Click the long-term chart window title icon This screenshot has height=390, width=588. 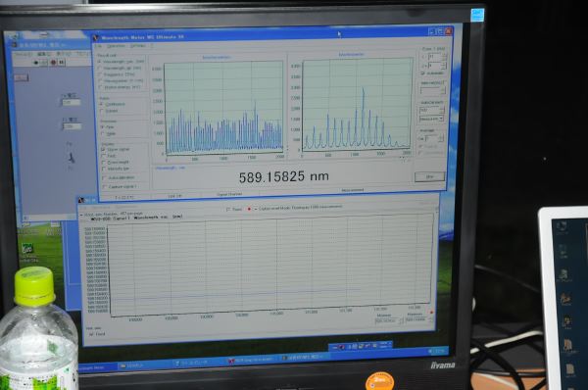click(81, 200)
